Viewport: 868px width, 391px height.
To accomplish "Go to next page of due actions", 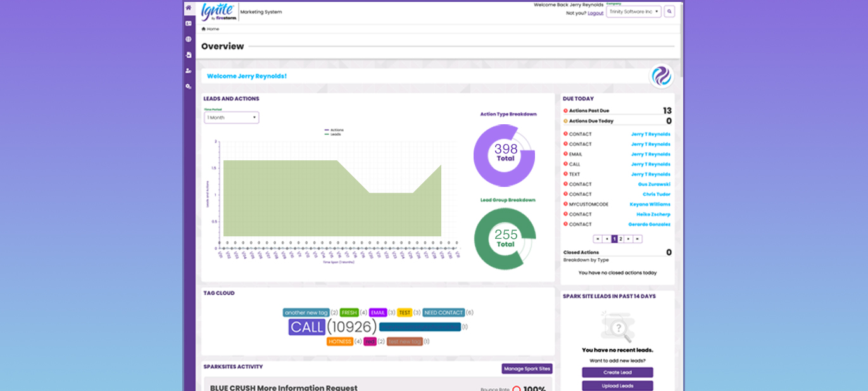I will 629,239.
